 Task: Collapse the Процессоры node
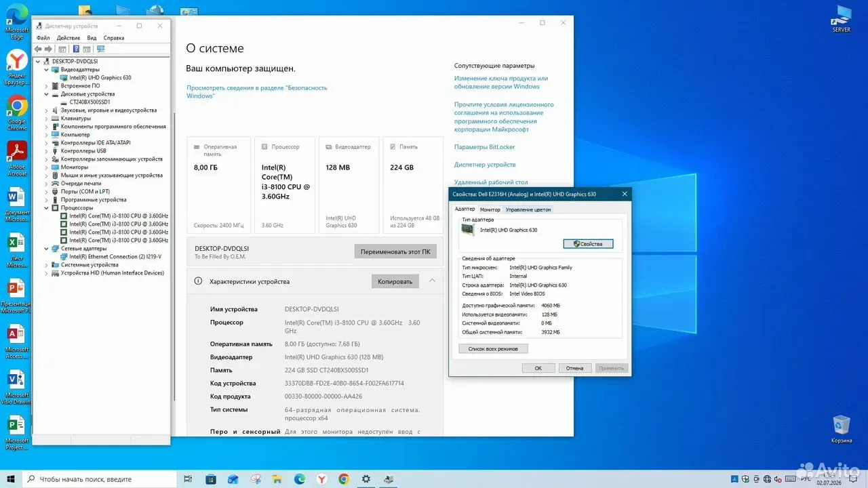click(47, 208)
